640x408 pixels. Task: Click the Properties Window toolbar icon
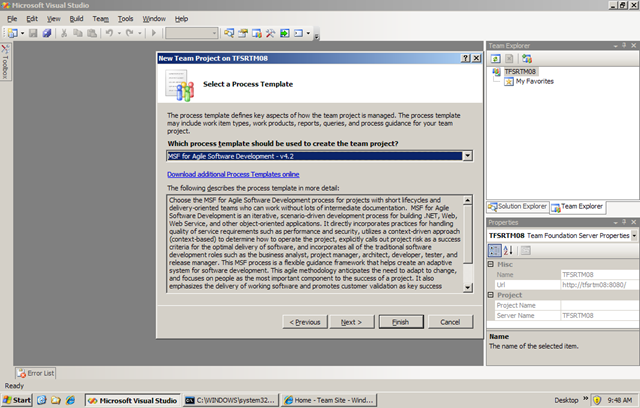coord(243,33)
